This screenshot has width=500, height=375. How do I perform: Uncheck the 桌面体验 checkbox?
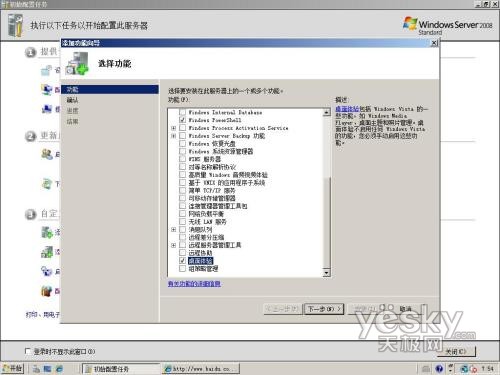[182, 261]
